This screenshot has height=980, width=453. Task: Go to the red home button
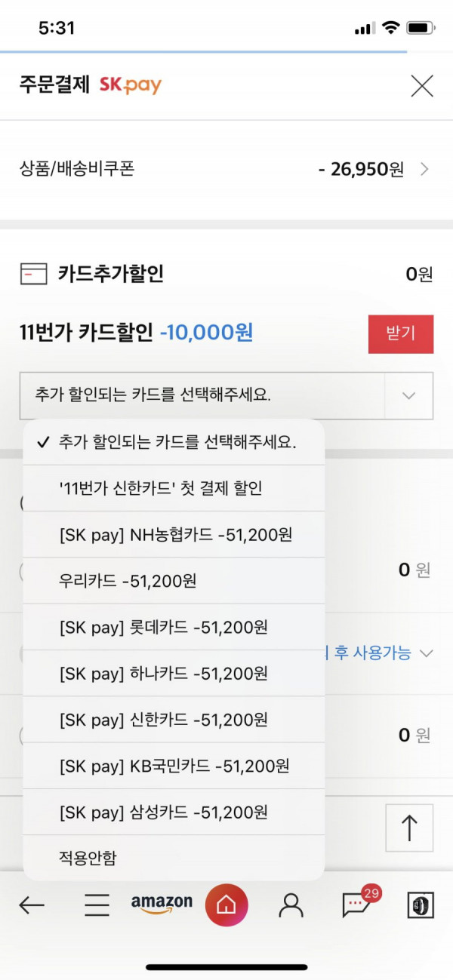point(226,905)
